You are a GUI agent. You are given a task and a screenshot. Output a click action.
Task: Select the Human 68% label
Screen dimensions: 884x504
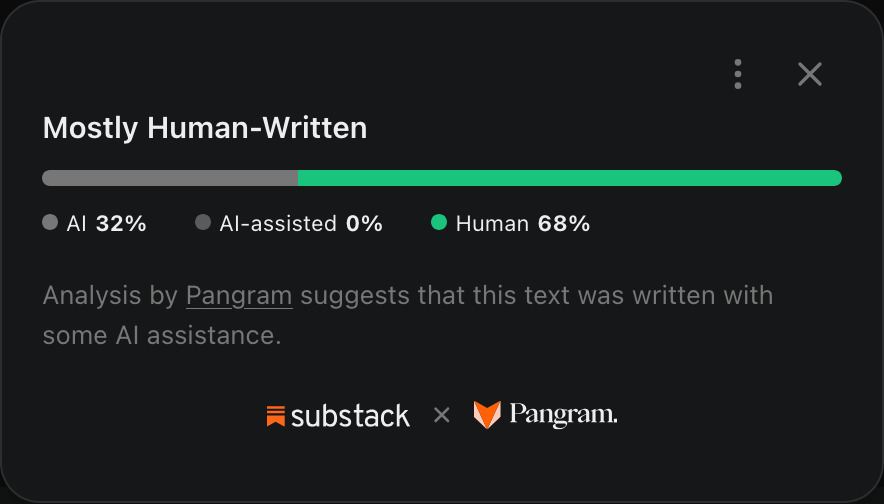point(523,224)
